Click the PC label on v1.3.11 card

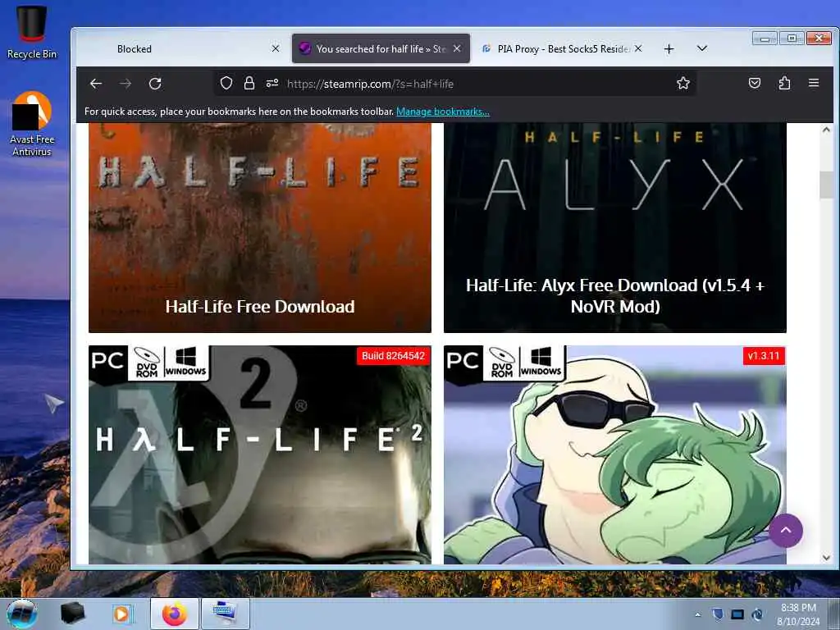click(463, 361)
